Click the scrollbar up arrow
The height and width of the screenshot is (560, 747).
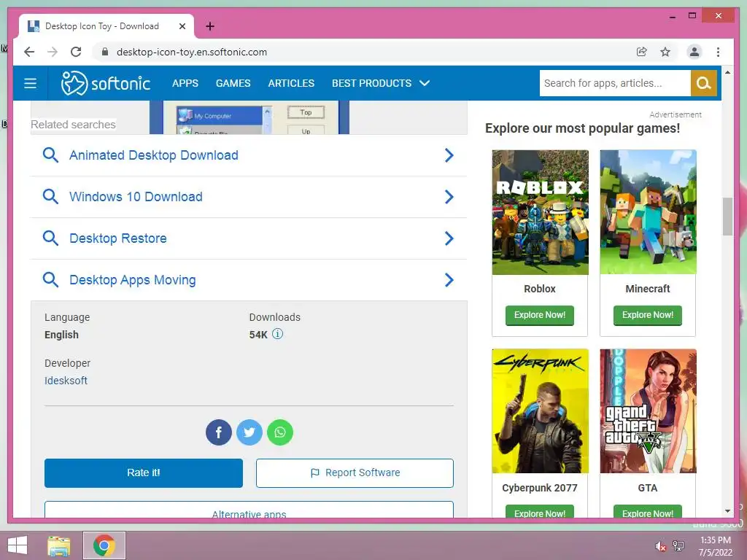(727, 72)
